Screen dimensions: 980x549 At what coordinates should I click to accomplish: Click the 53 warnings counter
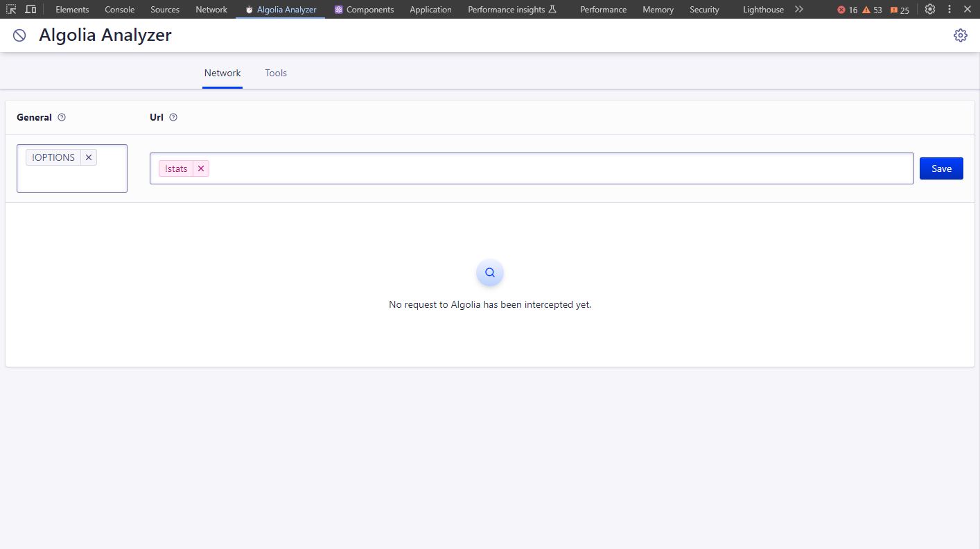(872, 10)
